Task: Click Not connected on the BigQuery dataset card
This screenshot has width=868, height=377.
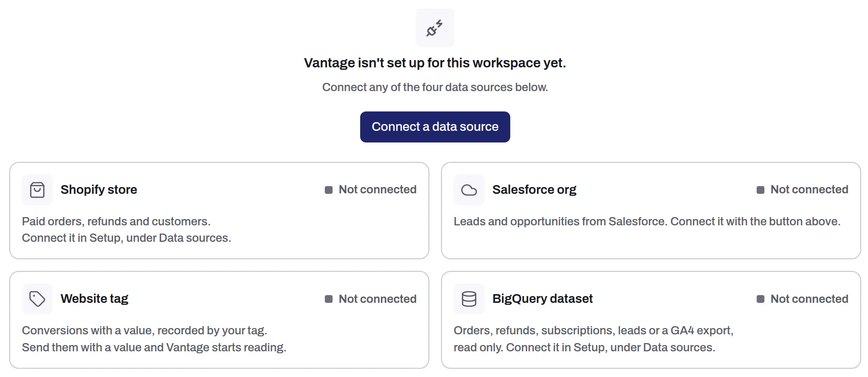Action: [809, 299]
